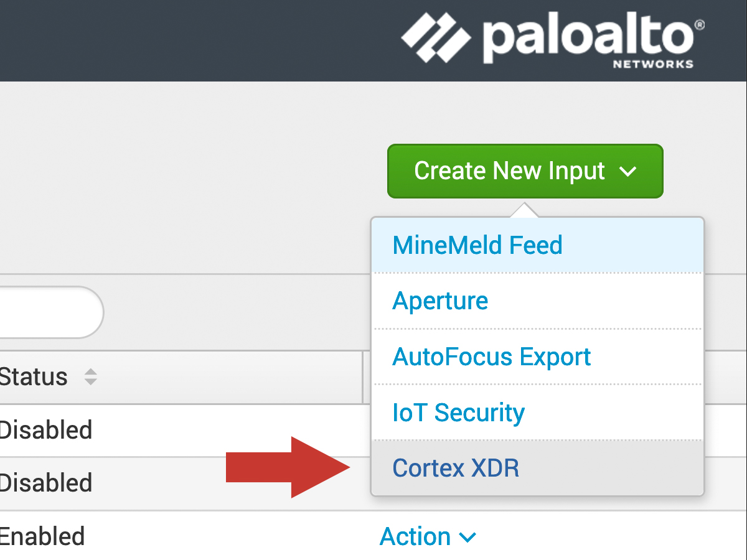This screenshot has width=747, height=560.
Task: Expand the Action chevron arrow
Action: (468, 537)
